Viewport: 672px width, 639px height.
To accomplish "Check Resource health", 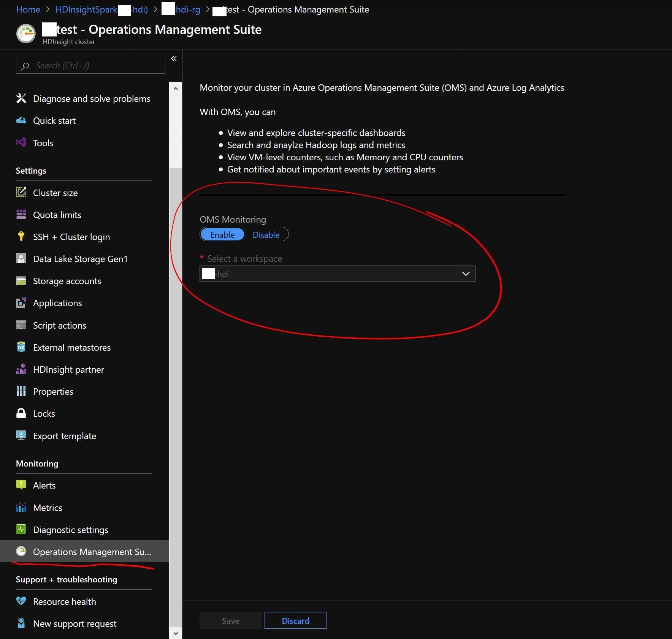I will [x=64, y=601].
